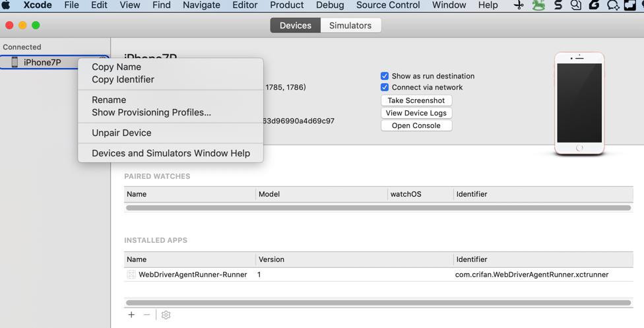Open the Apple menu icon
This screenshot has height=328, width=644.
click(6, 5)
